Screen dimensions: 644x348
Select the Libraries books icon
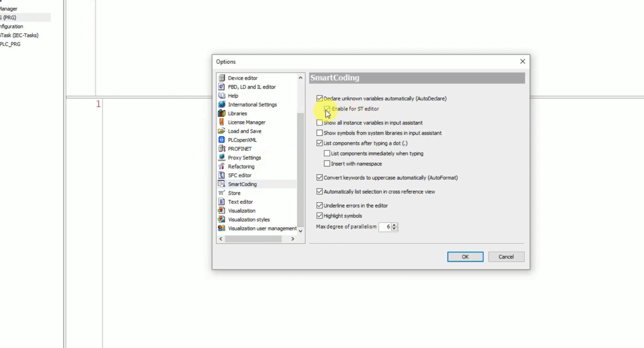(x=222, y=113)
